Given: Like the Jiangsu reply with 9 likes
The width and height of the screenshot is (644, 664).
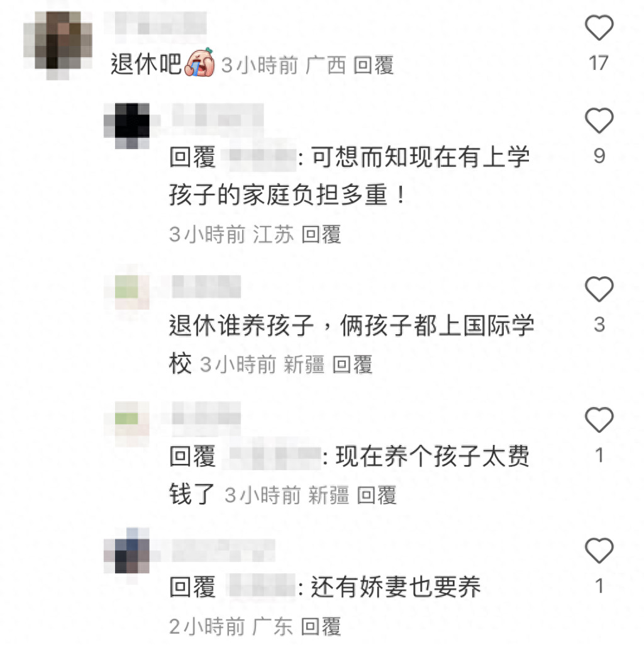Looking at the screenshot, I should pyautogui.click(x=599, y=121).
